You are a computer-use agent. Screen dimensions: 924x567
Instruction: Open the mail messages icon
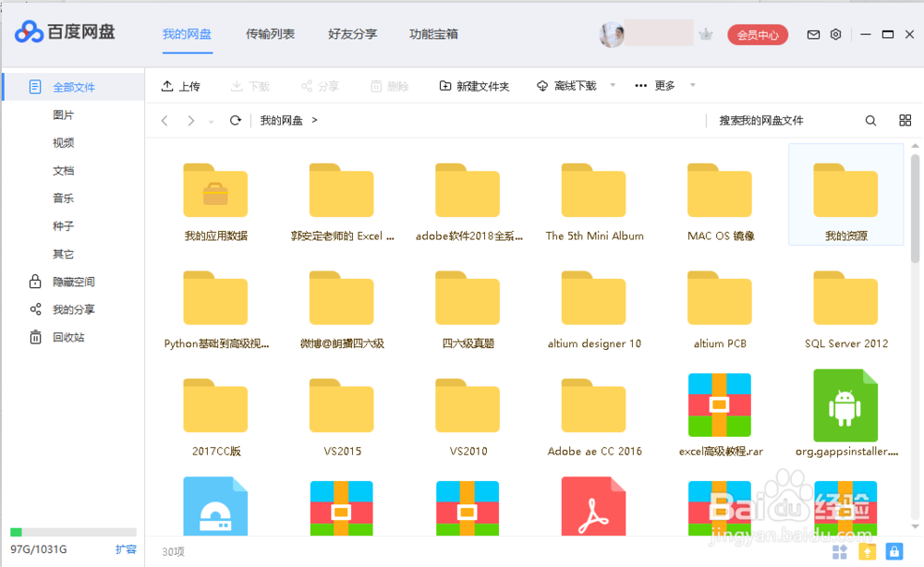[x=813, y=35]
